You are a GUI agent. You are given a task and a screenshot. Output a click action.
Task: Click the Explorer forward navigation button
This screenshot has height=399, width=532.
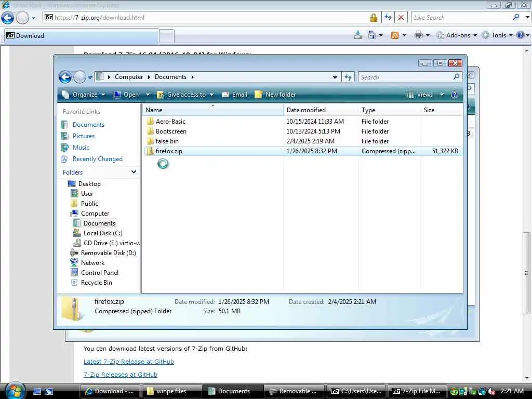79,77
